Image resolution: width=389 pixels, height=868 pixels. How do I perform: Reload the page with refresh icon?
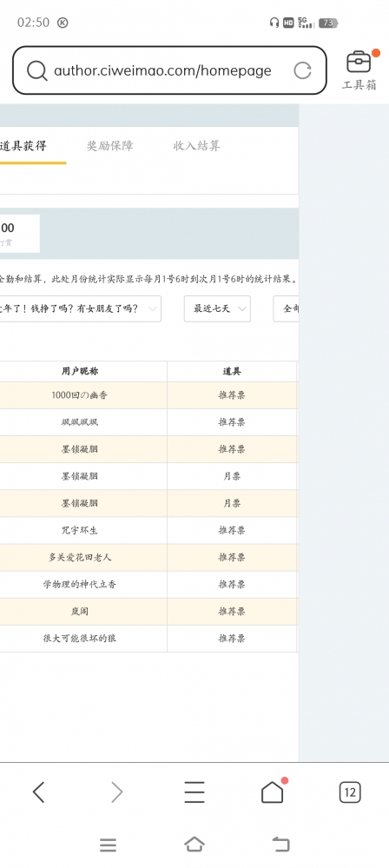click(x=302, y=70)
